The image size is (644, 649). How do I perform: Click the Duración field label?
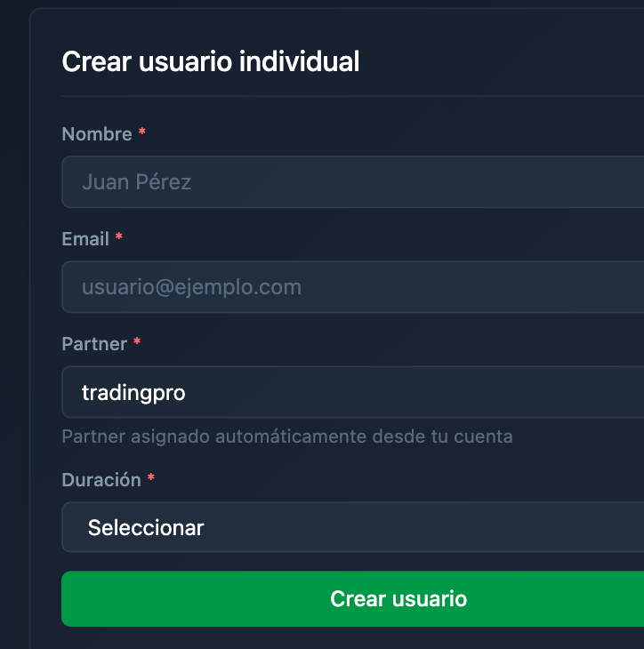(101, 480)
